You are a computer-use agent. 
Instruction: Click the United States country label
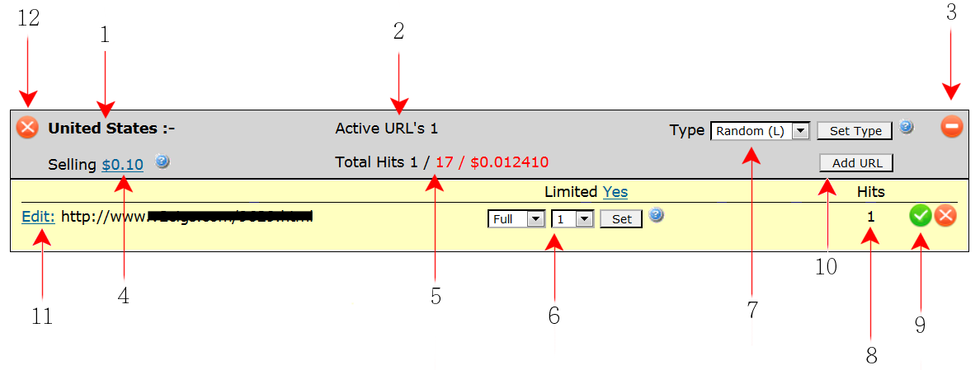coord(102,129)
